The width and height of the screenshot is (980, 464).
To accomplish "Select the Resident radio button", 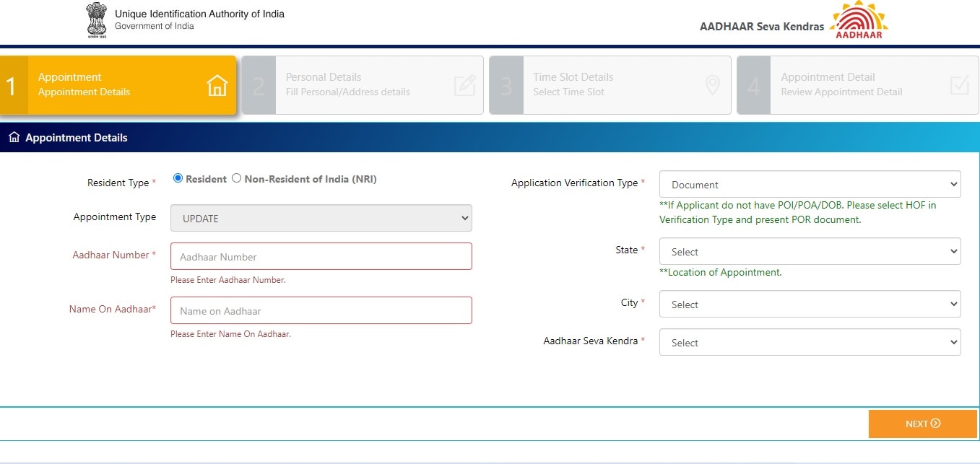I will click(x=178, y=179).
